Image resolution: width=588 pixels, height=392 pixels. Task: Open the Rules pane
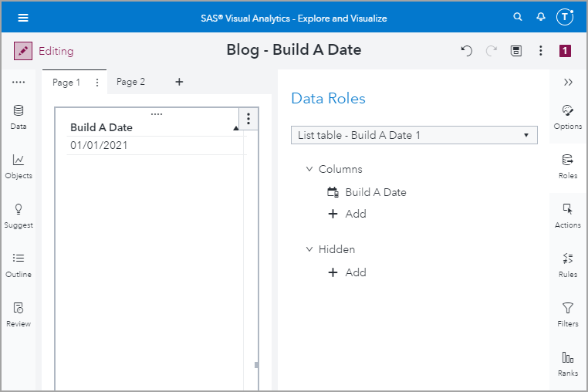[x=568, y=265]
